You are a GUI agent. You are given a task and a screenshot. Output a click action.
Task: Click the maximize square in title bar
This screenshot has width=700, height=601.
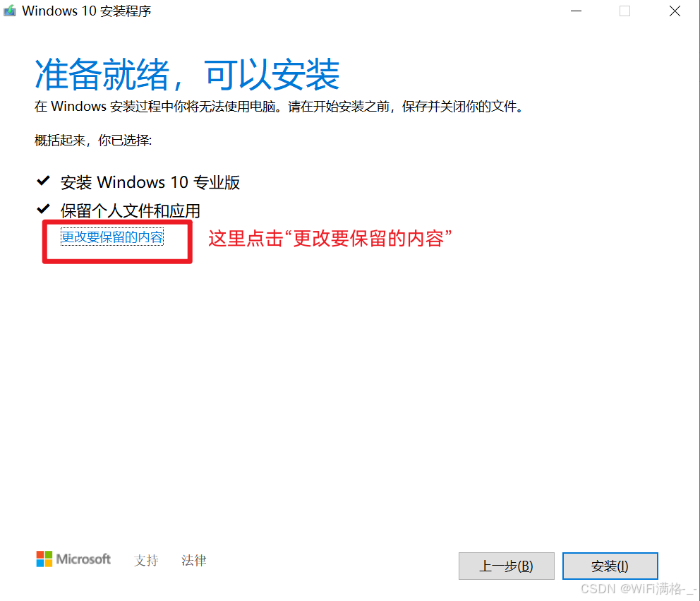pos(625,11)
